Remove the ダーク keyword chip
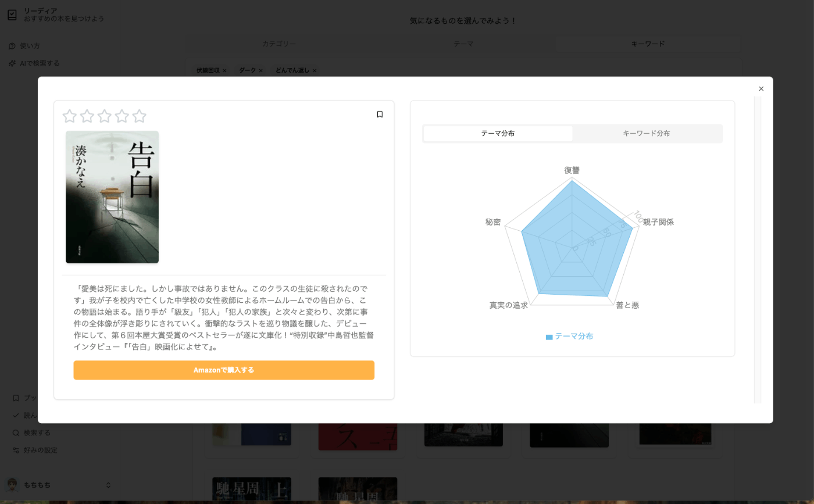 tap(260, 71)
